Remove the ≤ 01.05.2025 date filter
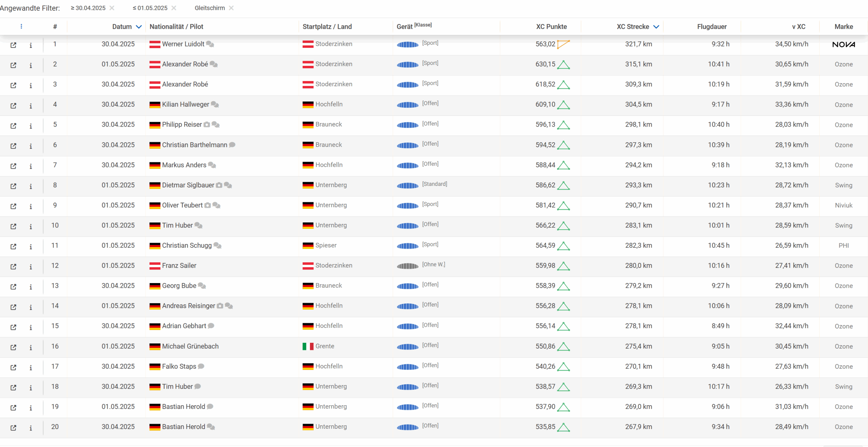The width and height of the screenshot is (868, 447). (x=174, y=8)
